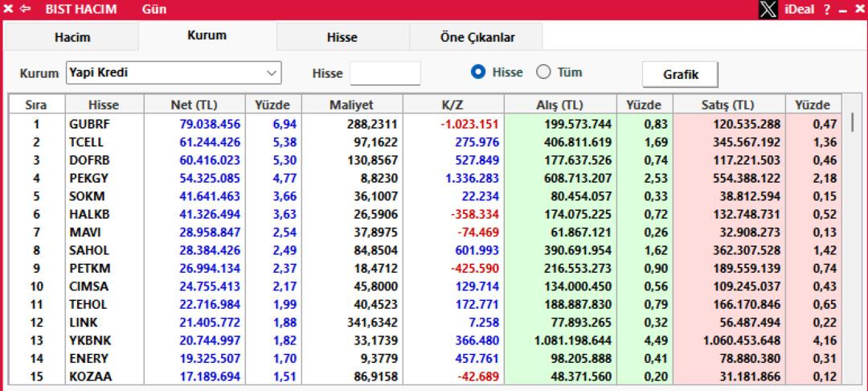Open the Kurum dropdown showing Yapi Kredi

point(173,73)
